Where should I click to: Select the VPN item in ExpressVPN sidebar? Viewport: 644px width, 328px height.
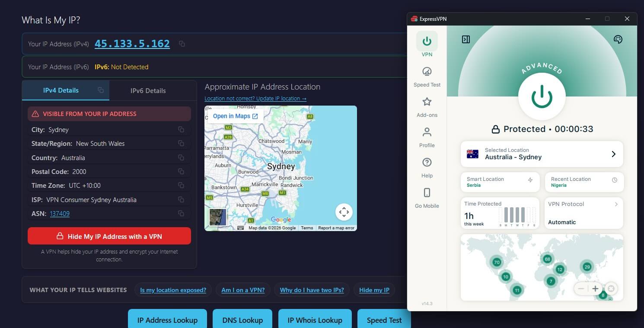pos(427,45)
